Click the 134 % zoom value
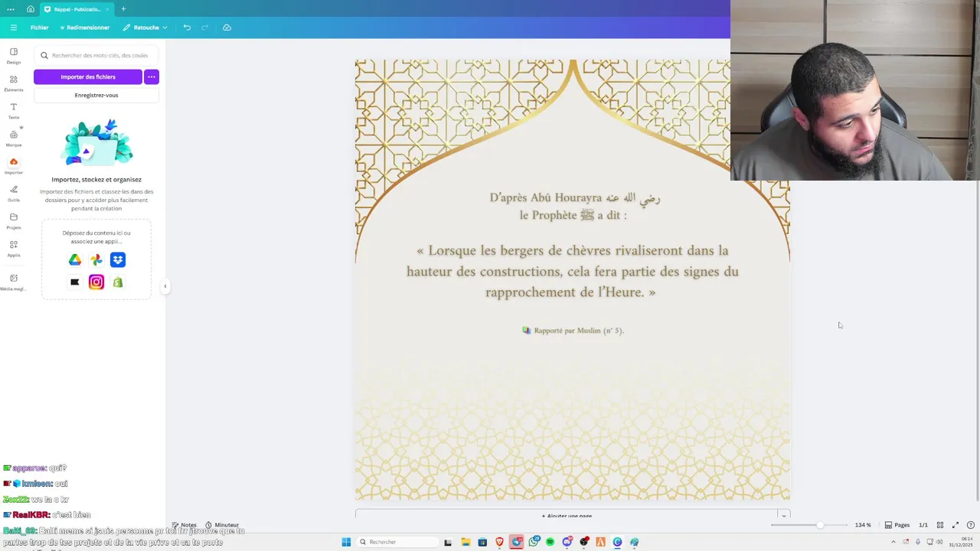980x551 pixels. click(x=863, y=525)
